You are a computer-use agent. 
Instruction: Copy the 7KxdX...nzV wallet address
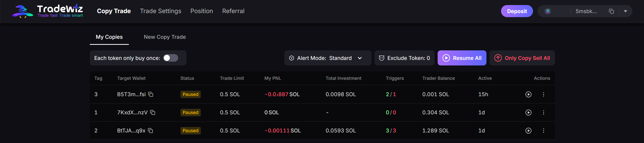click(x=153, y=113)
